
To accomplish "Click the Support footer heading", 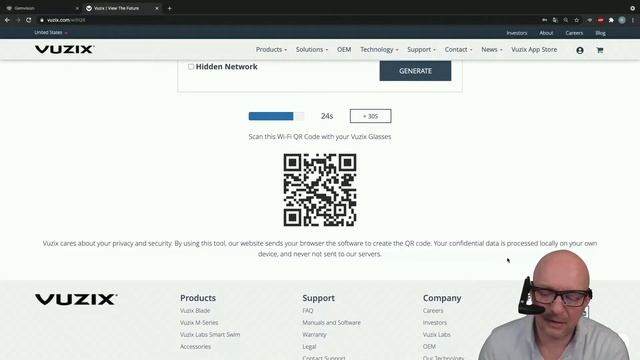I will click(318, 298).
